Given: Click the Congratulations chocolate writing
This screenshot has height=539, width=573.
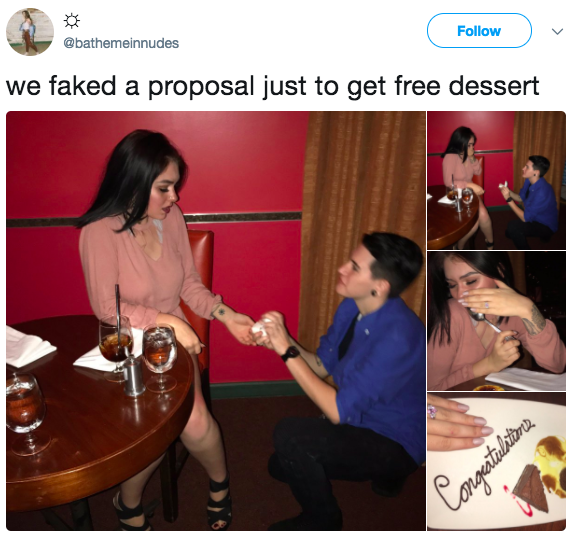Looking at the screenshot, I should [x=484, y=465].
